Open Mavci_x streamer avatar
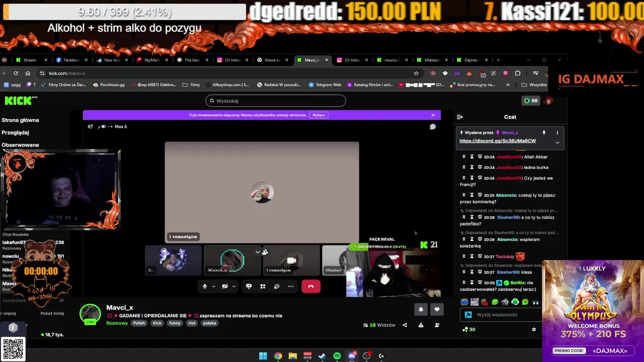 pos(90,313)
